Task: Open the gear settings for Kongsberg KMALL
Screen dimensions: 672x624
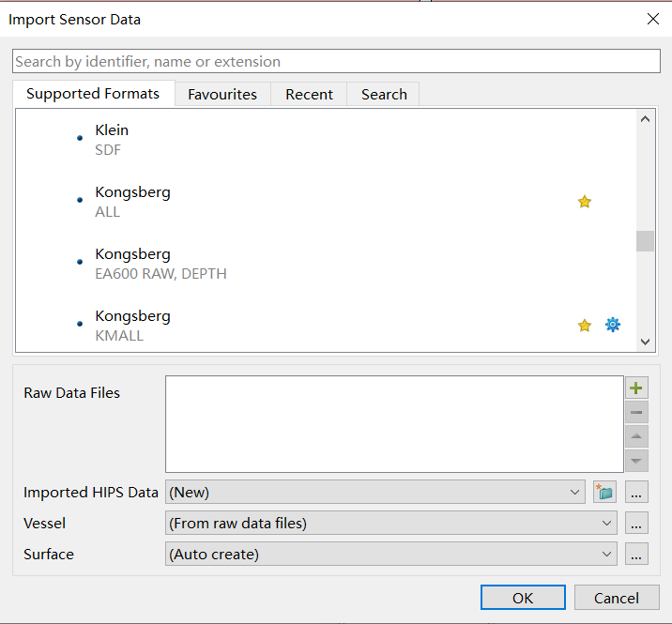Action: 613,325
